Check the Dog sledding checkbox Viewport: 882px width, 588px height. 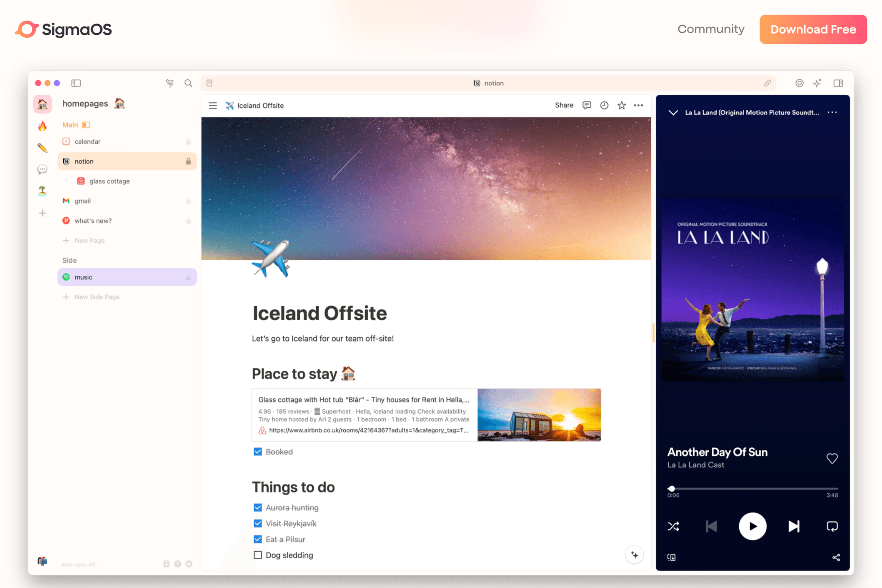coord(258,555)
